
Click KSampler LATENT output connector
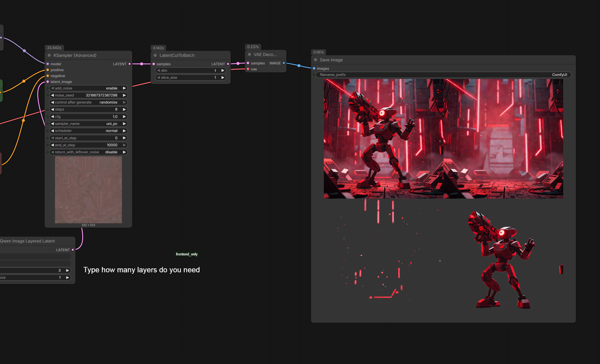pyautogui.click(x=129, y=64)
